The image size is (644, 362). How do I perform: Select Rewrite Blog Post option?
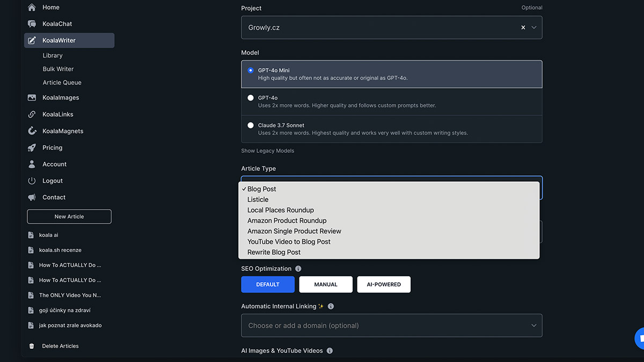[x=389, y=252]
